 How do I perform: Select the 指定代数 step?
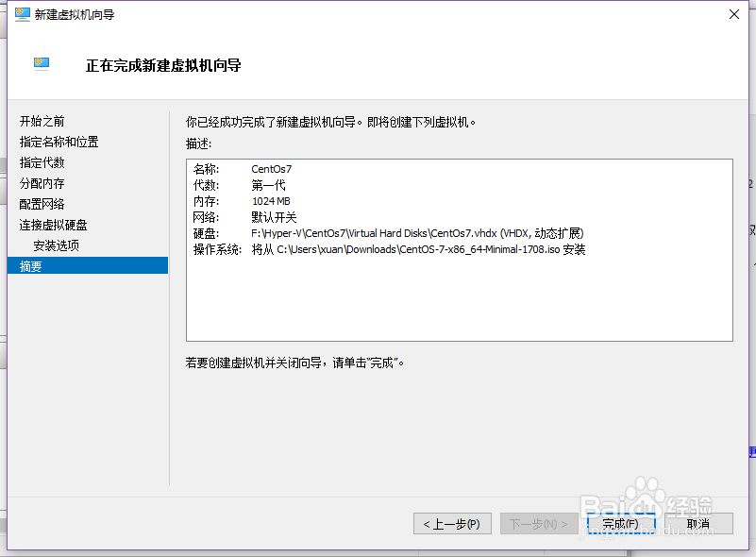tap(40, 162)
